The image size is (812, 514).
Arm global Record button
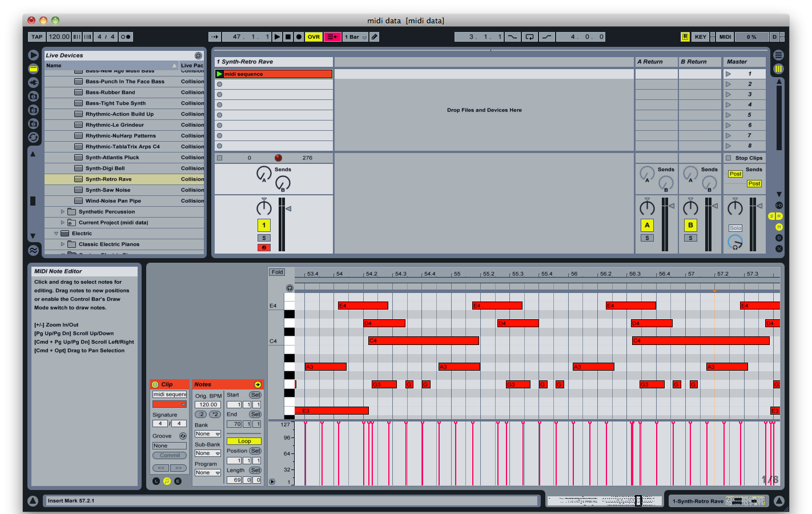[x=299, y=37]
